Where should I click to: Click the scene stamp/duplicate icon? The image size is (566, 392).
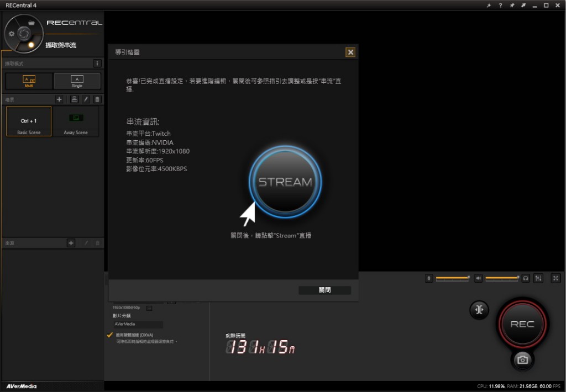coord(75,99)
